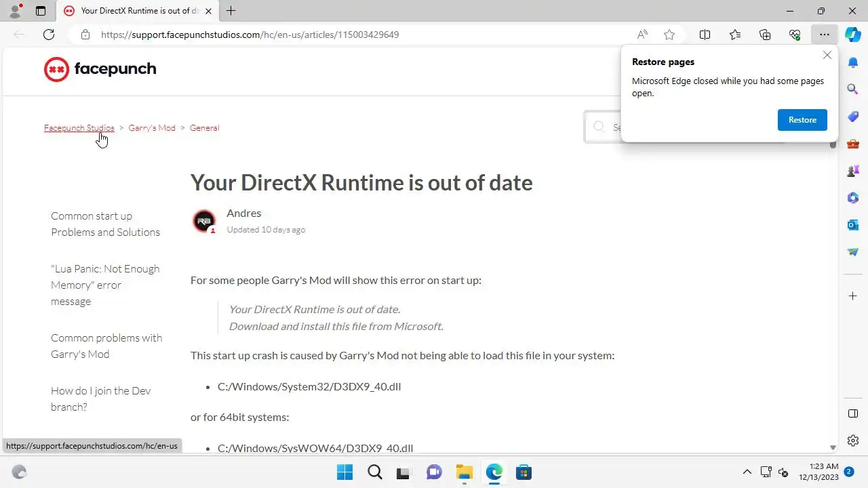Screen dimensions: 868x488
Task: Dismiss the Restore pages popup
Action: coord(827,55)
